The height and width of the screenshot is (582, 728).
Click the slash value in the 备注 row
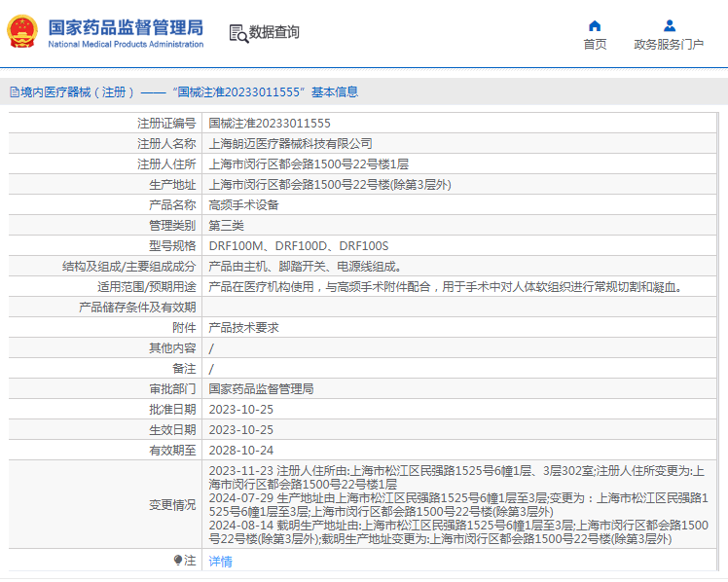click(211, 369)
